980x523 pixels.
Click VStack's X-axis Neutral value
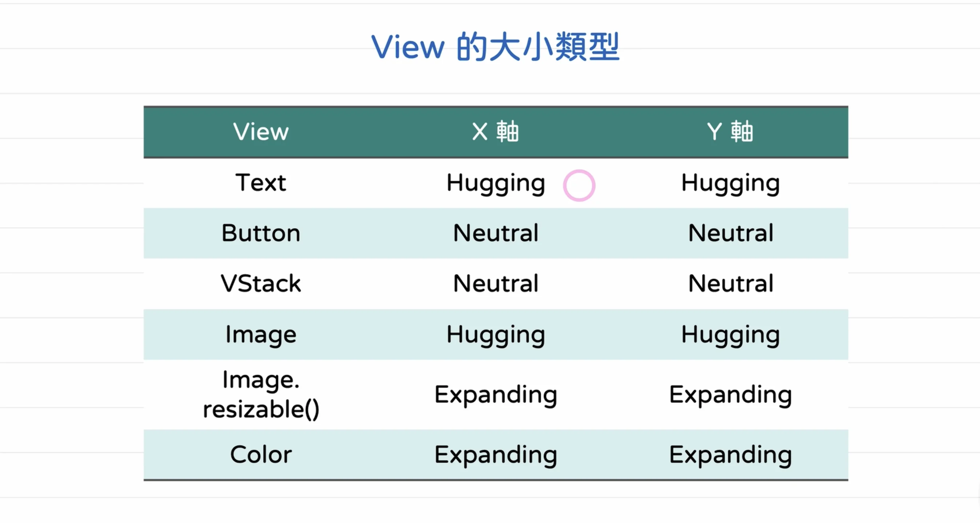click(495, 283)
